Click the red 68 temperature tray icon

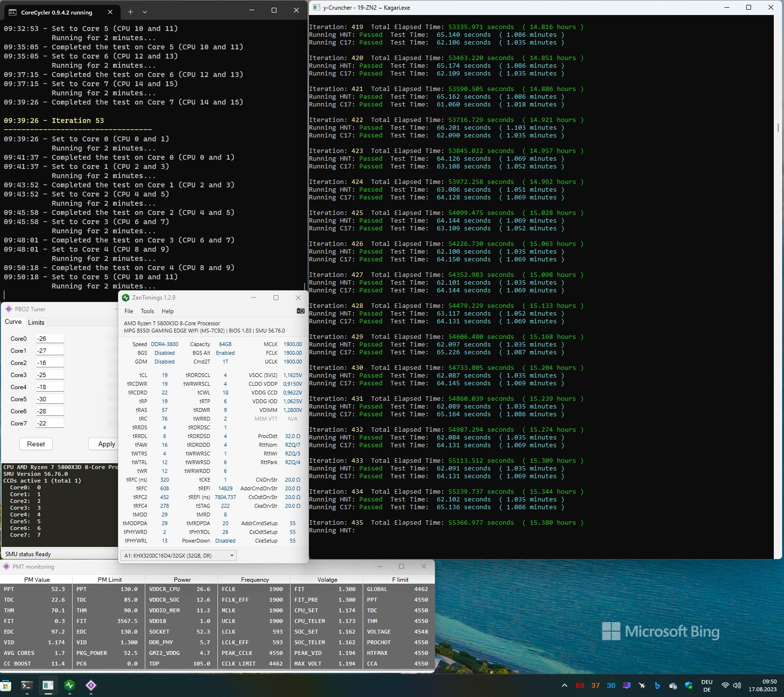tap(580, 685)
